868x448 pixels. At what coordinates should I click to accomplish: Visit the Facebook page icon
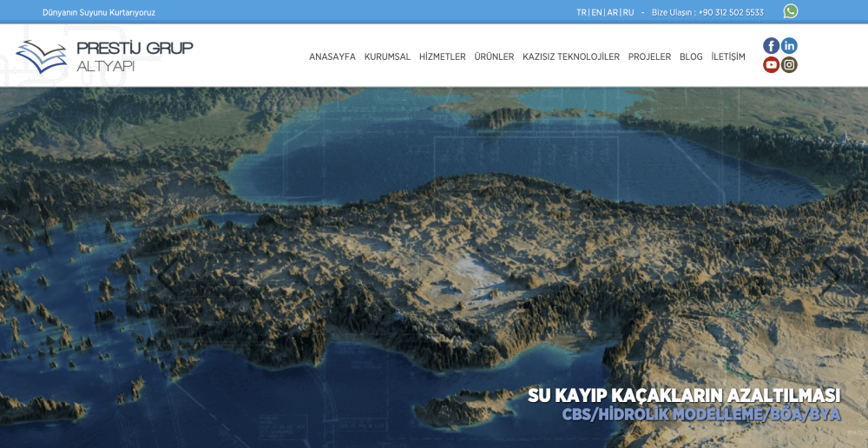(x=771, y=45)
